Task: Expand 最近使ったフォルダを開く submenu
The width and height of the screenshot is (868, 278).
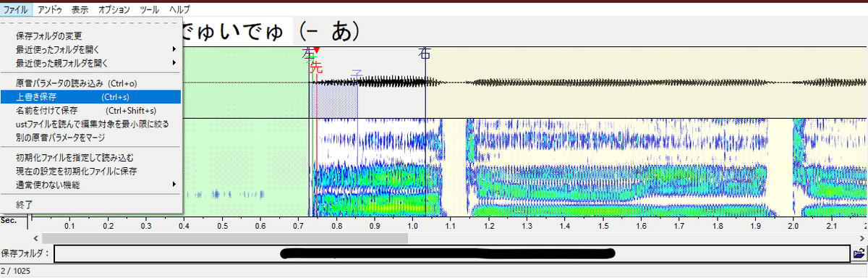Action: click(91, 49)
